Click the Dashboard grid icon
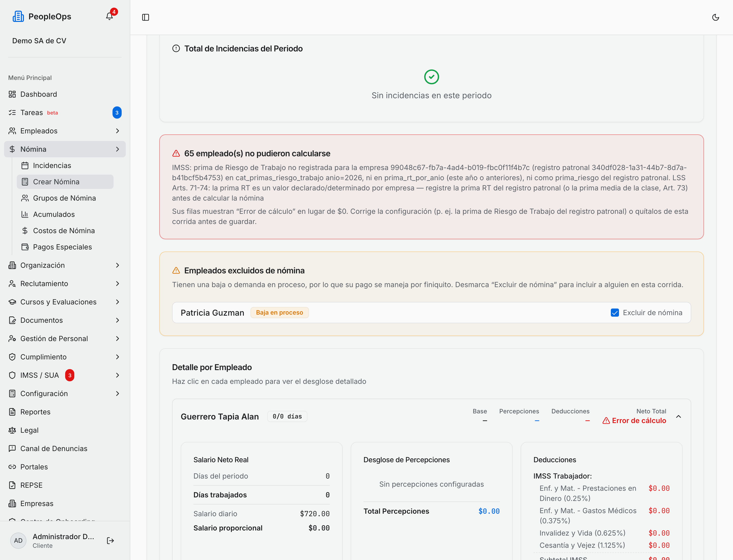Viewport: 733px width, 560px height. (x=12, y=94)
